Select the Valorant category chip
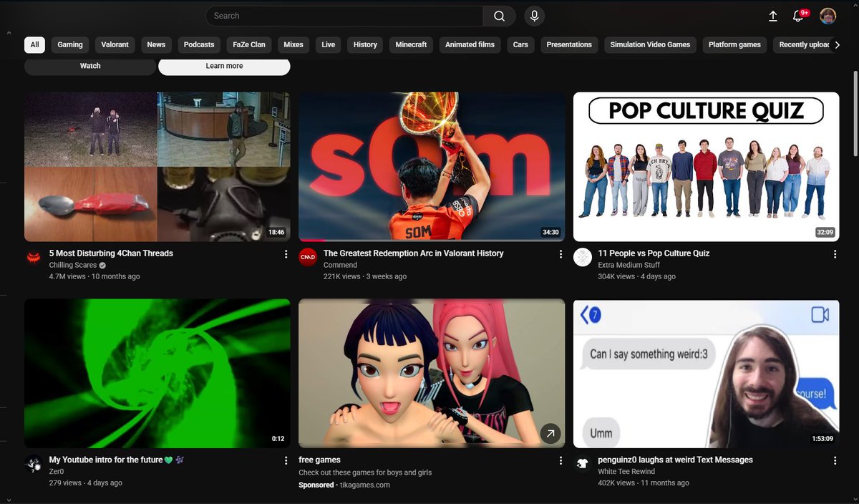The height and width of the screenshot is (504, 859). [x=115, y=44]
